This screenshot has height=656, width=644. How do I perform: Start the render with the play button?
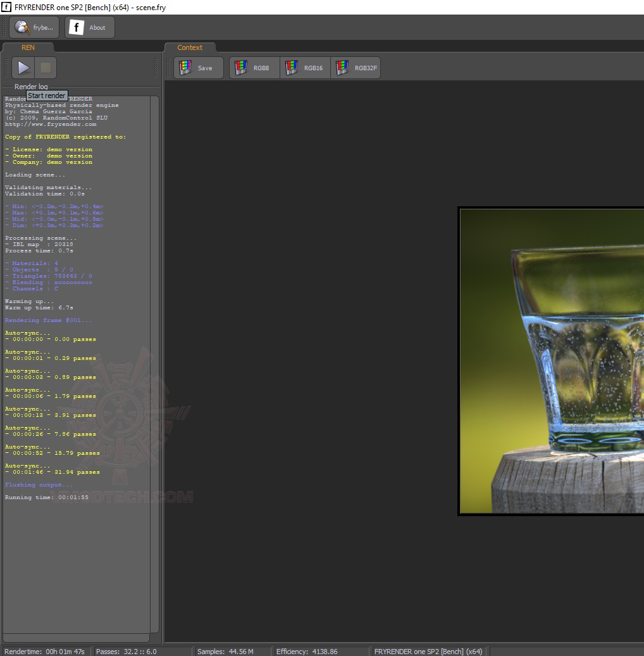click(23, 68)
